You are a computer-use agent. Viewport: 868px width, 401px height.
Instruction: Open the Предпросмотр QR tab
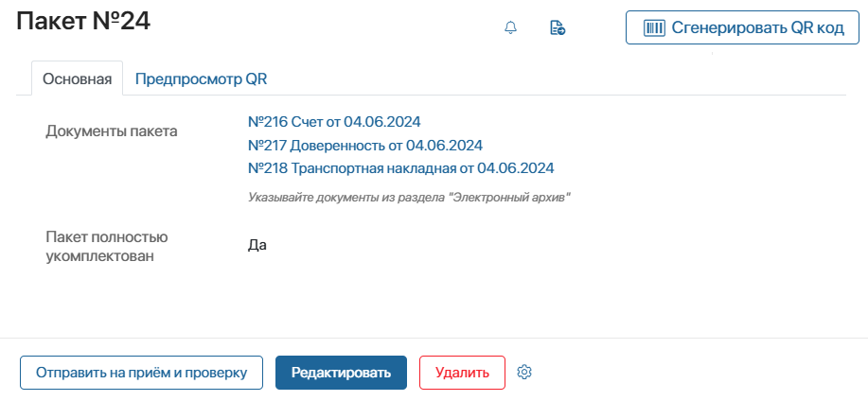pos(201,79)
